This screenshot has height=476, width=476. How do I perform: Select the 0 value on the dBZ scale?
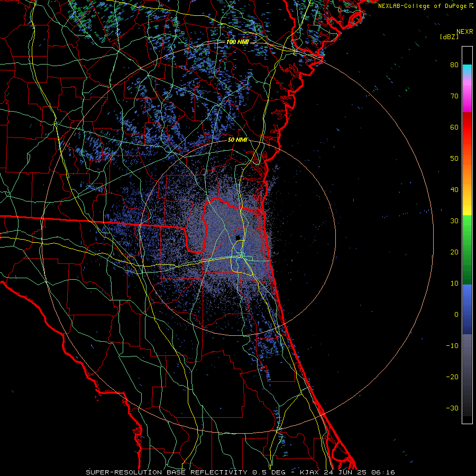click(456, 315)
